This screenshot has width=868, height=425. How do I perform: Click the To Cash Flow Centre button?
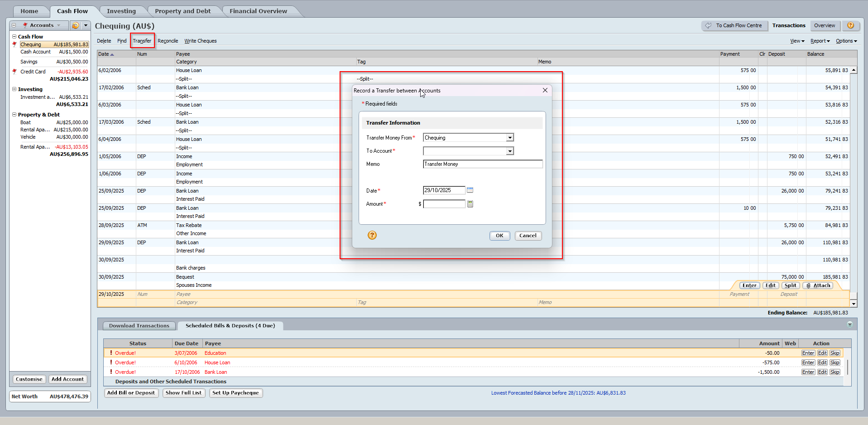pos(734,25)
